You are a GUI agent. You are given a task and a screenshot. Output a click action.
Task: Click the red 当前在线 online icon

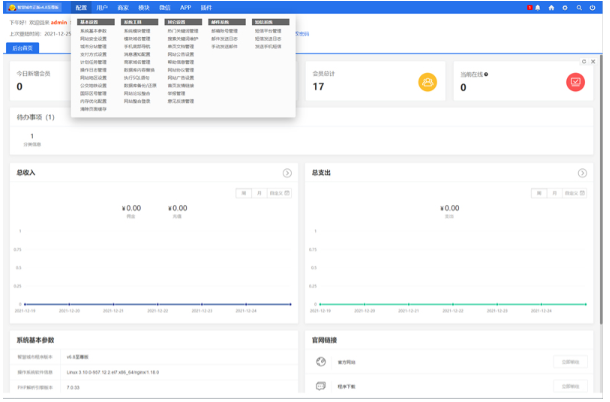[x=575, y=82]
